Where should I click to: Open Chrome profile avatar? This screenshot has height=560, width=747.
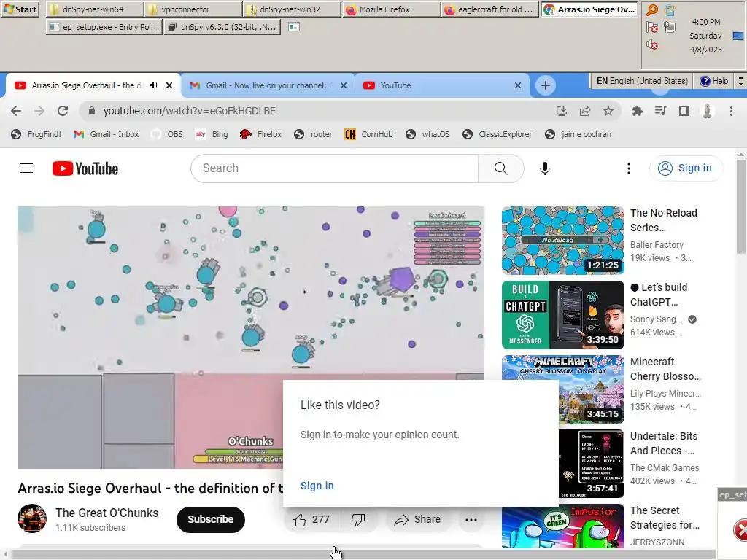coord(707,111)
